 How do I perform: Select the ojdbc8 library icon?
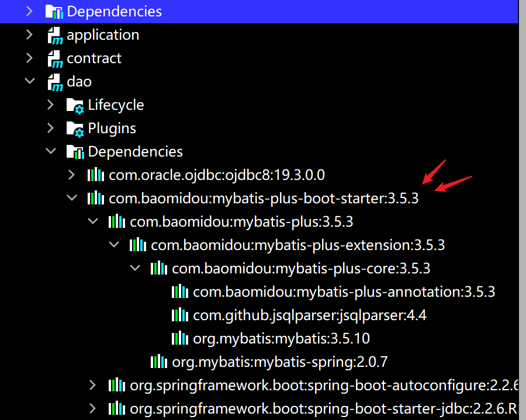pos(95,175)
